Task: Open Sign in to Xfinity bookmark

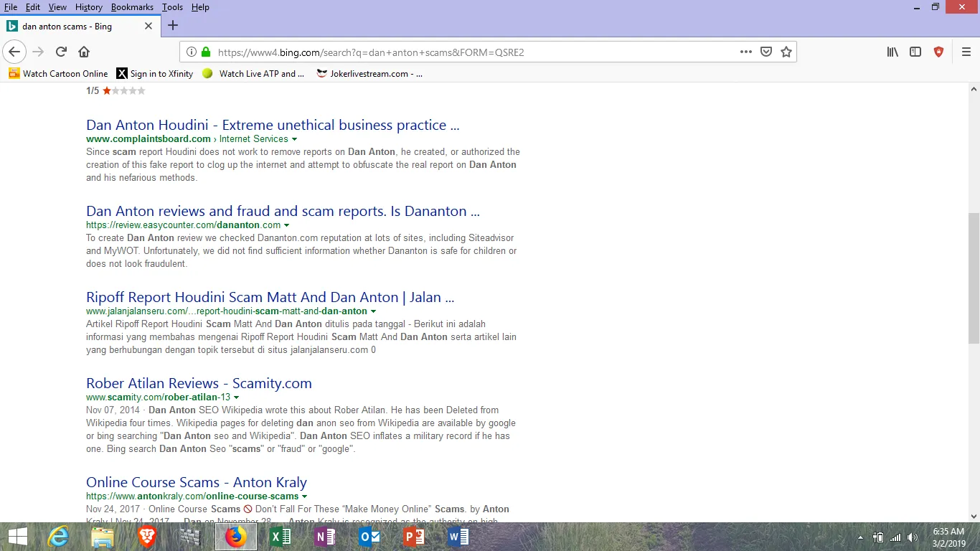Action: tap(155, 73)
